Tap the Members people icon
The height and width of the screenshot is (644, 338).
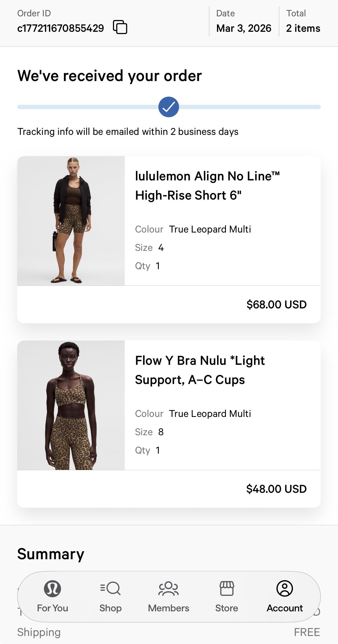pyautogui.click(x=169, y=588)
